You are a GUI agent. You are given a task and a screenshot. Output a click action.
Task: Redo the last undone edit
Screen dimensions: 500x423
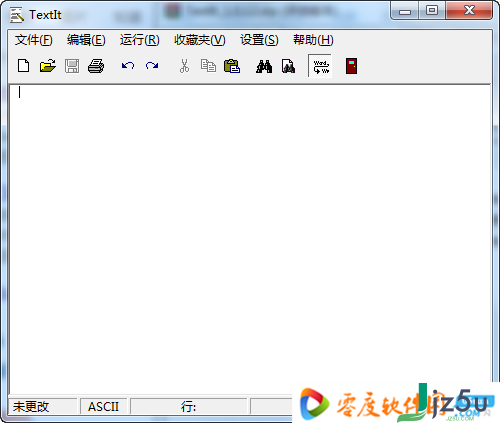pyautogui.click(x=152, y=66)
